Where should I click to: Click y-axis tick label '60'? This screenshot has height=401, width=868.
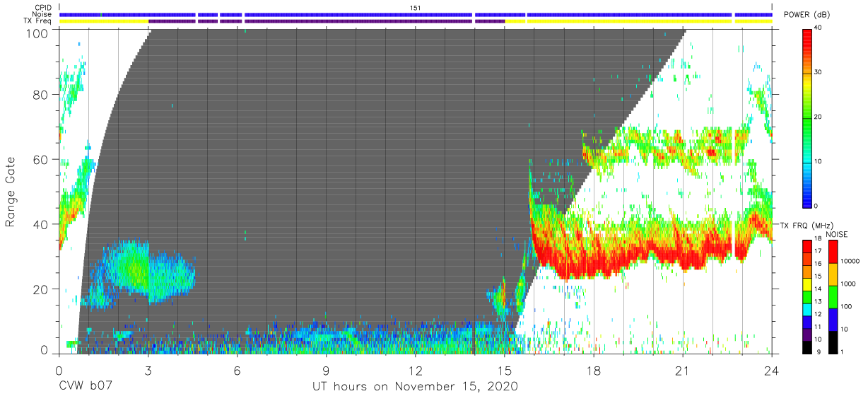pyautogui.click(x=41, y=159)
